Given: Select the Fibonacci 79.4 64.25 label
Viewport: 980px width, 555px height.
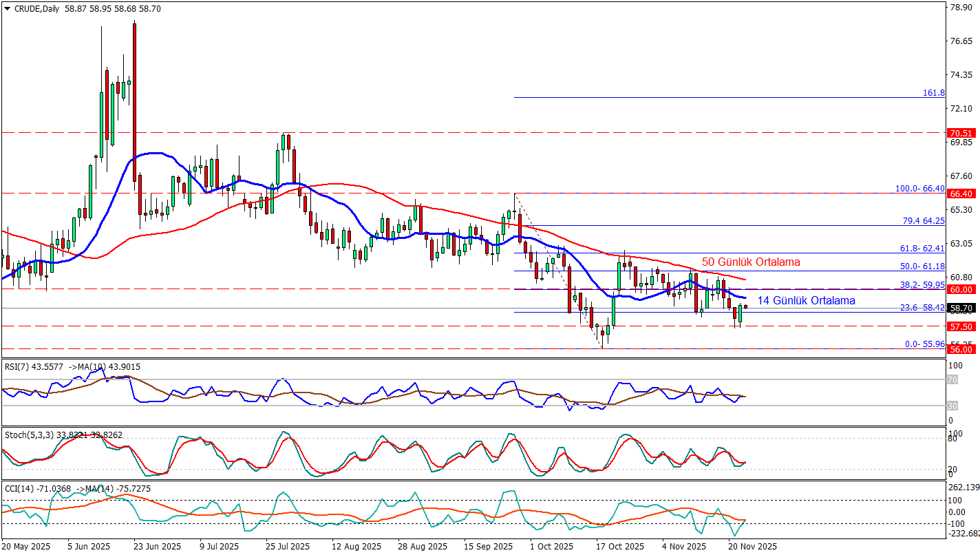Looking at the screenshot, I should [x=923, y=221].
